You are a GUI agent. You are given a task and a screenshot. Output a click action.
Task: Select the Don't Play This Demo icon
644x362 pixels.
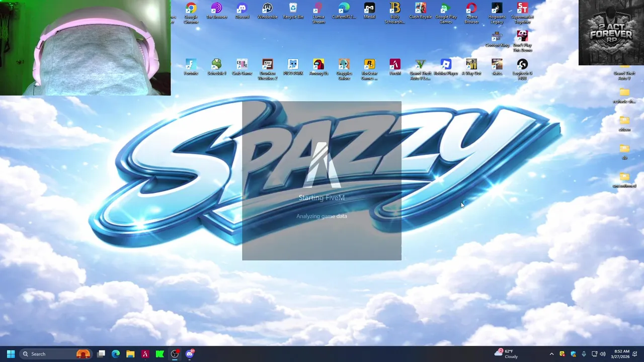click(x=522, y=41)
